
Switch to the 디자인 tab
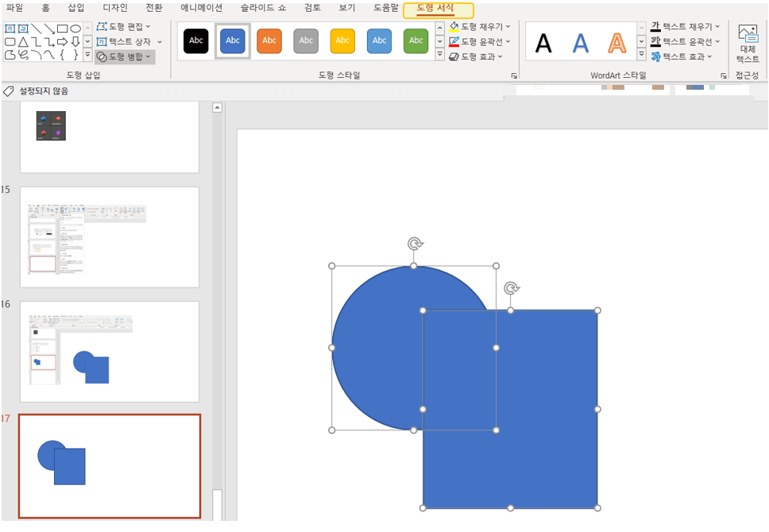[115, 8]
